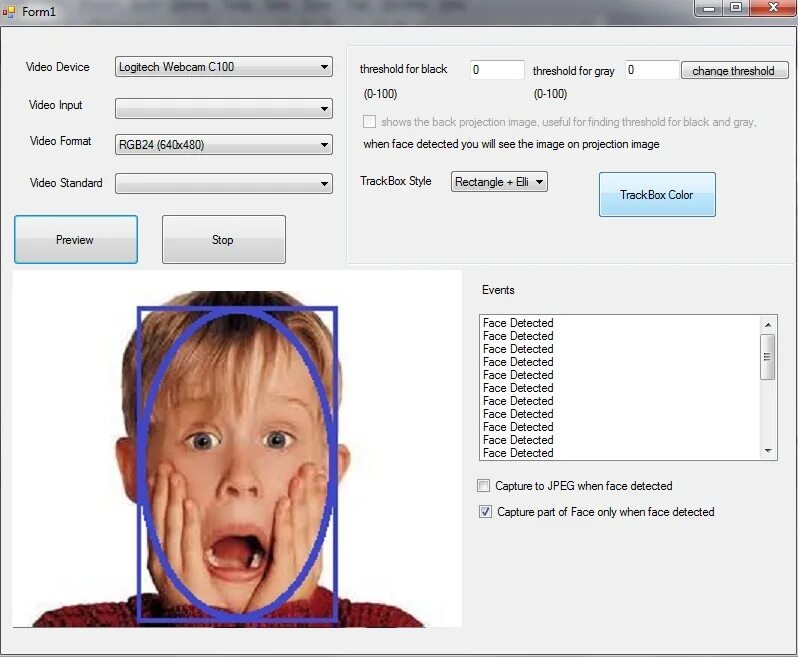Click the Events label

[x=498, y=290]
